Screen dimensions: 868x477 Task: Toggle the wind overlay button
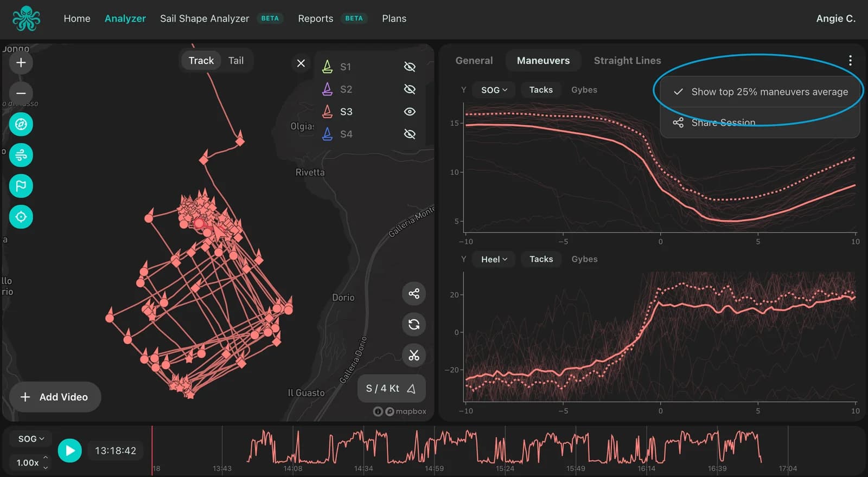[21, 155]
